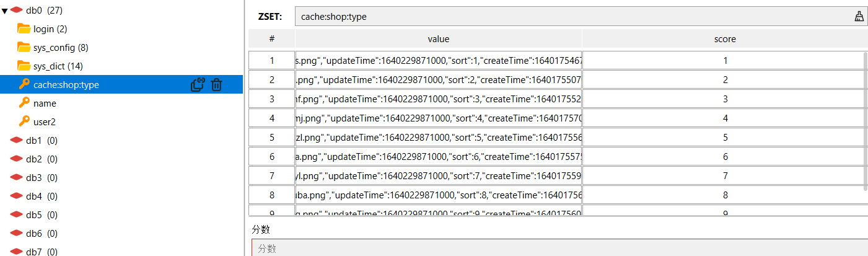Select the value cell in row 8
The width and height of the screenshot is (868, 256).
click(x=439, y=195)
